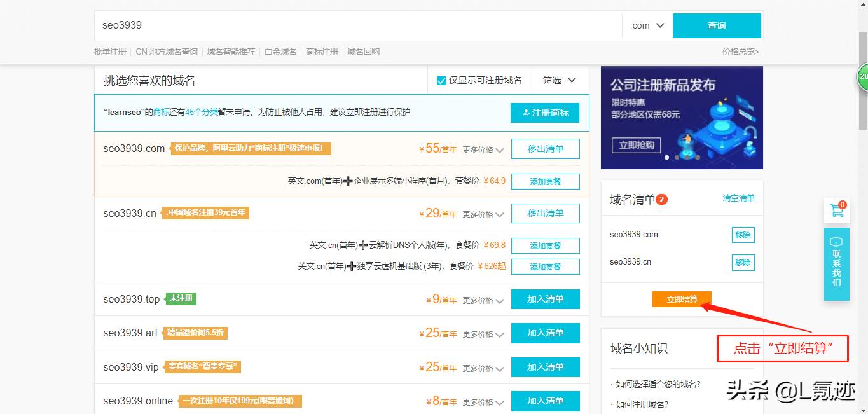Click 添加套餐 for 云解析DNS package
Screen dimensions: 868x414
pyautogui.click(x=544, y=245)
